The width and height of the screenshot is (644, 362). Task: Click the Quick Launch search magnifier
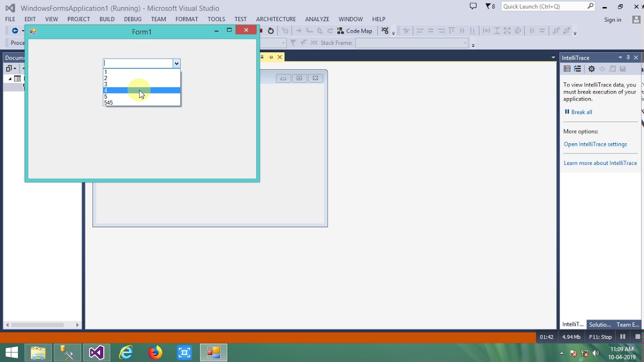point(591,6)
